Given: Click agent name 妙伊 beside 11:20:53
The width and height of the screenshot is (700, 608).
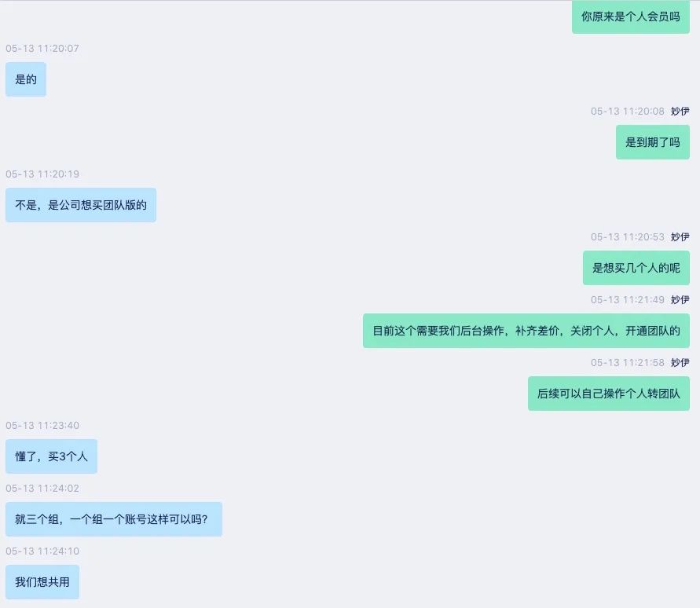Looking at the screenshot, I should (680, 237).
